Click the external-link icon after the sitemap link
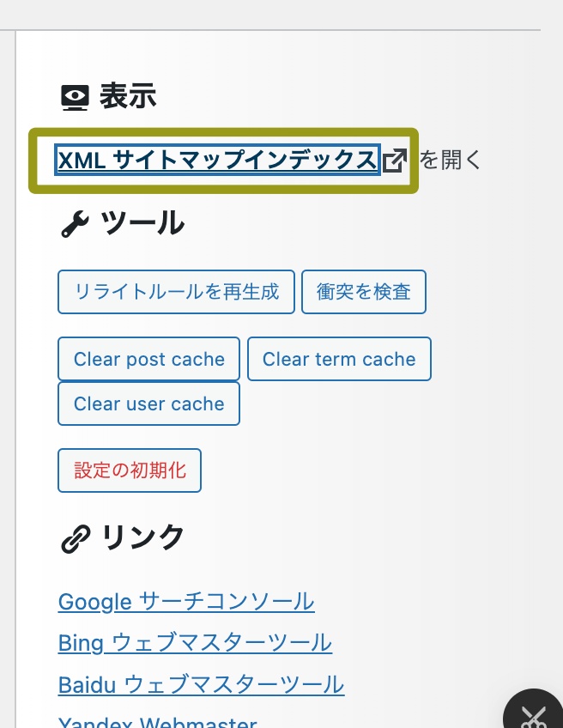The image size is (563, 728). (394, 160)
